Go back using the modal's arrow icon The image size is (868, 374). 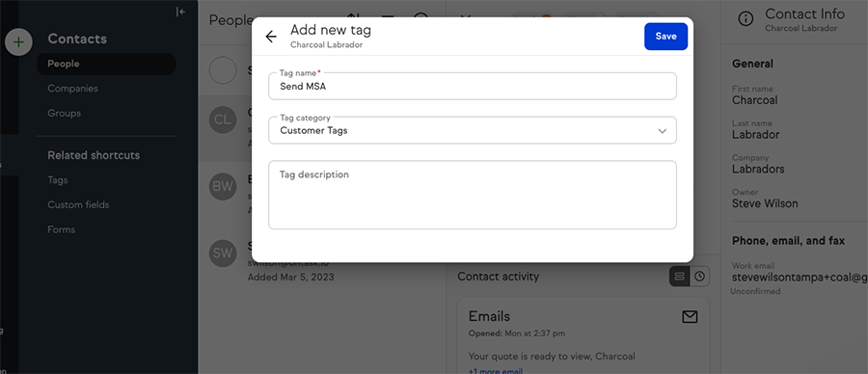tap(271, 37)
